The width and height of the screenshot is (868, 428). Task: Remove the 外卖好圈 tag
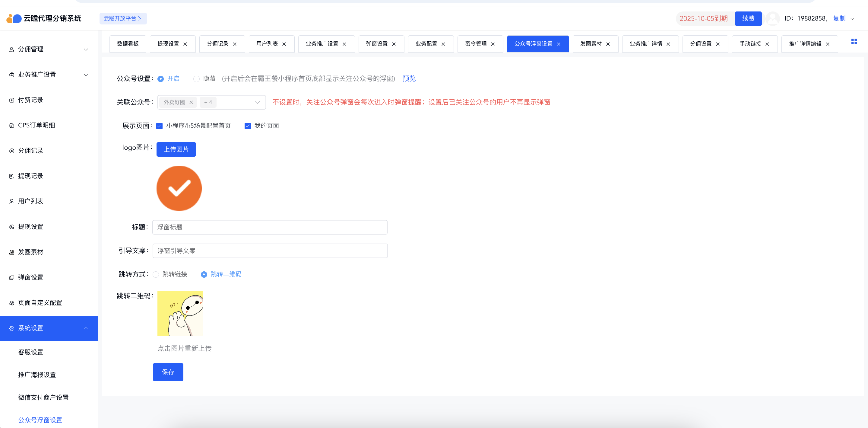[191, 103]
